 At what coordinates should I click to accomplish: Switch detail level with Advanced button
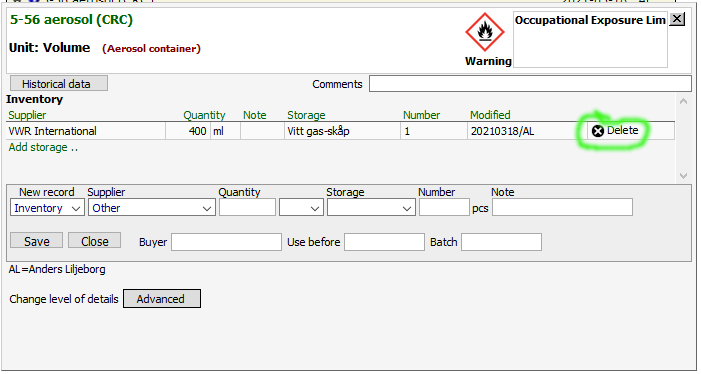pyautogui.click(x=162, y=298)
